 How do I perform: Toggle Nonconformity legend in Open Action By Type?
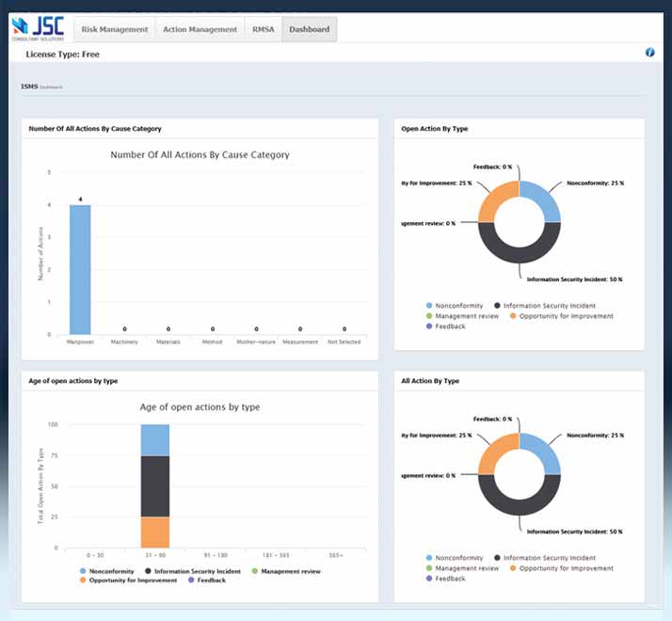pos(457,306)
